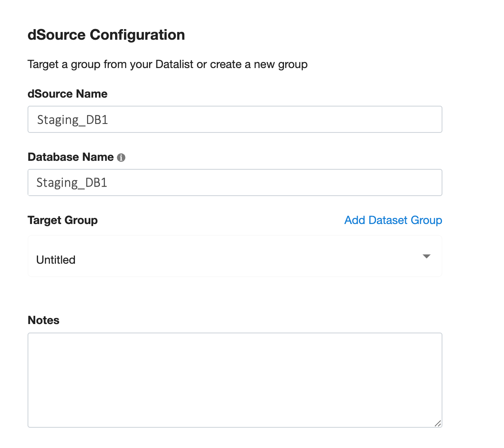
Task: Click the Target Group dropdown caret arrow
Action: click(426, 256)
